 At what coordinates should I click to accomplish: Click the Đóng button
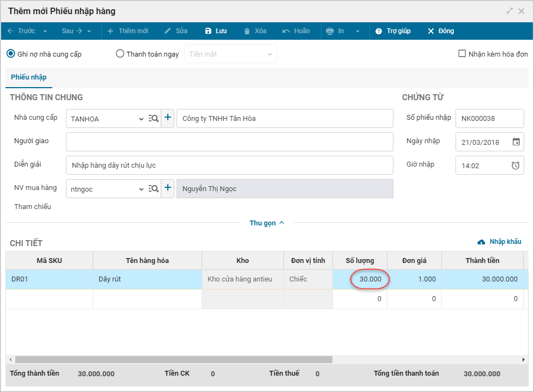click(x=440, y=31)
